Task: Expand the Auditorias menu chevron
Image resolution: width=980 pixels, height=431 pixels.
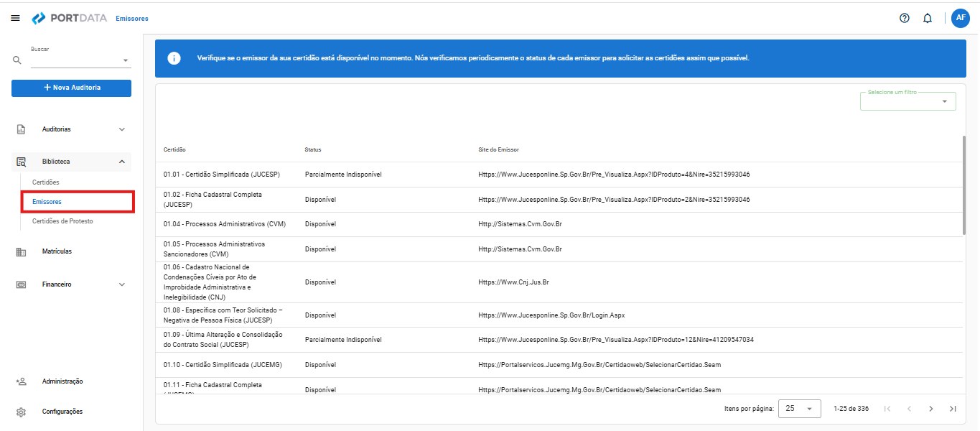Action: tap(121, 129)
